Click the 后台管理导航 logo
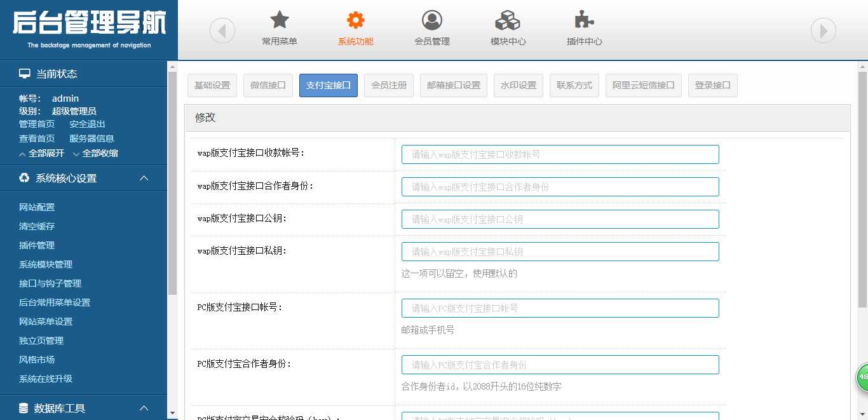Screen dimensions: 868x420 click(x=89, y=29)
